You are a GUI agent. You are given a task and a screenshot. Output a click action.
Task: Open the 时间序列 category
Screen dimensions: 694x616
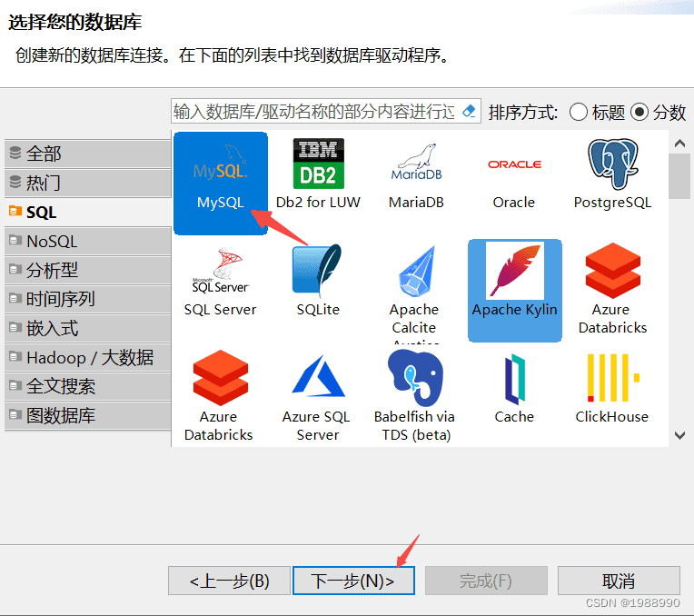[87, 299]
